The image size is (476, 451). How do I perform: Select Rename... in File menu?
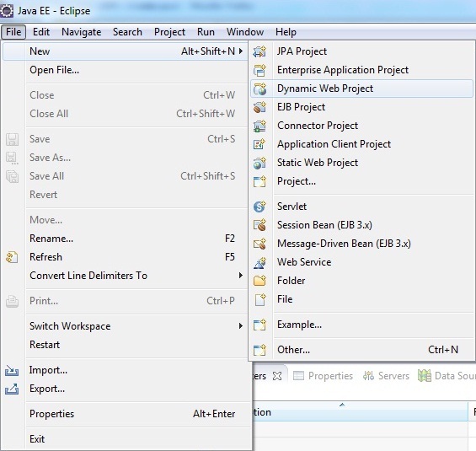coord(126,239)
